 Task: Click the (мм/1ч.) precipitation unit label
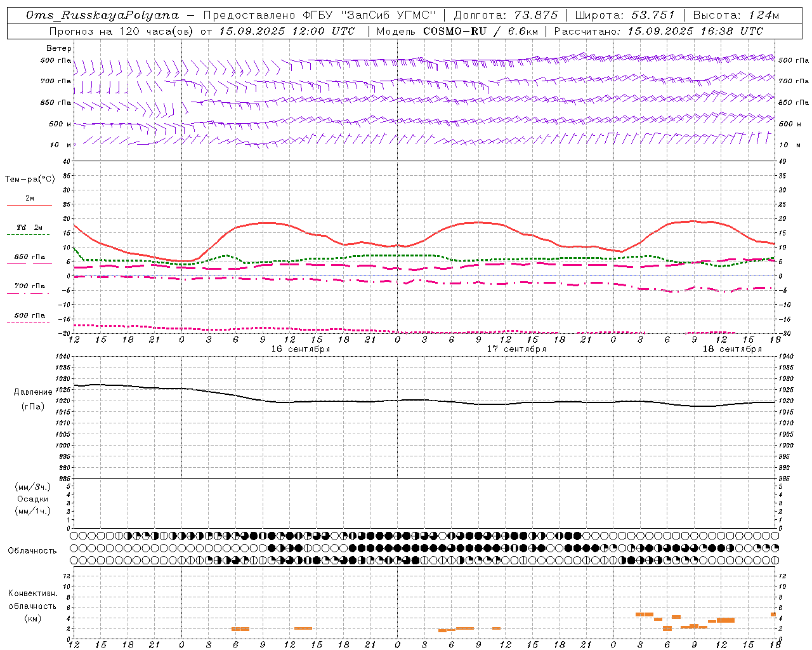point(33,511)
